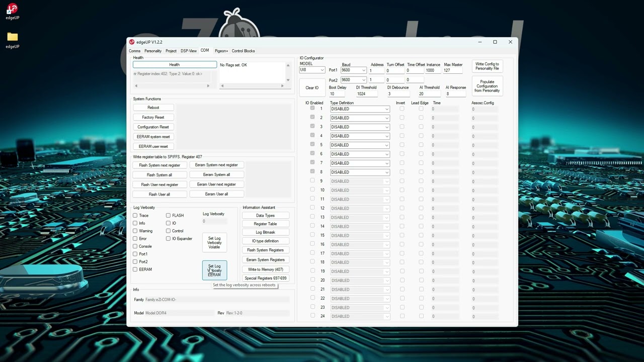Open the Personality tab
This screenshot has height=362, width=644.
(153, 51)
